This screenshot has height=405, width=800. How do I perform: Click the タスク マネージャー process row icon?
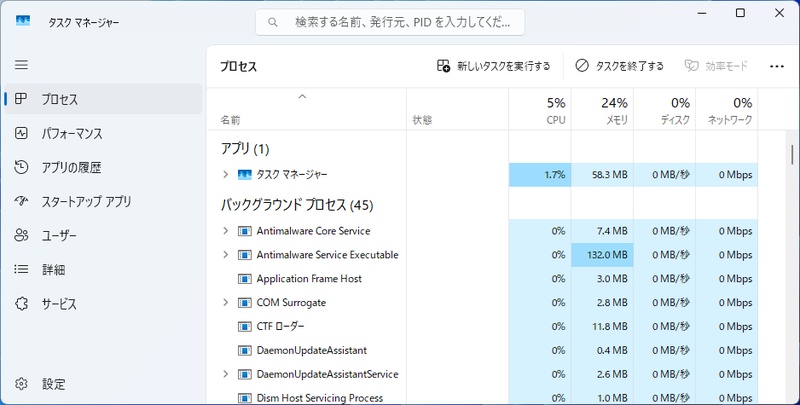click(245, 174)
